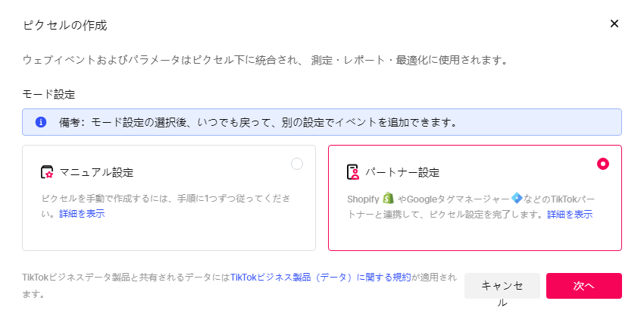Click the キャンセル button
Image resolution: width=644 pixels, height=320 pixels.
click(x=502, y=286)
